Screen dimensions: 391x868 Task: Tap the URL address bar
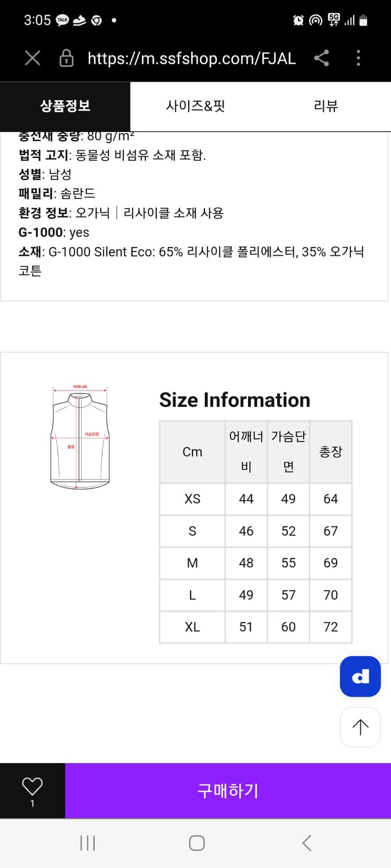pyautogui.click(x=191, y=58)
